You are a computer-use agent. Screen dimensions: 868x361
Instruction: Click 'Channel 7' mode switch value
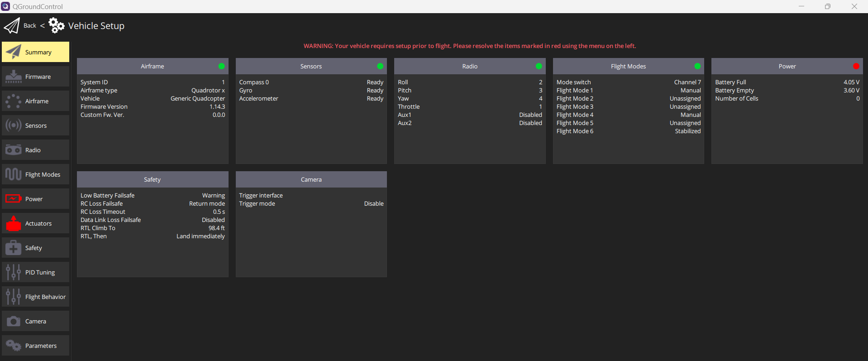[687, 82]
